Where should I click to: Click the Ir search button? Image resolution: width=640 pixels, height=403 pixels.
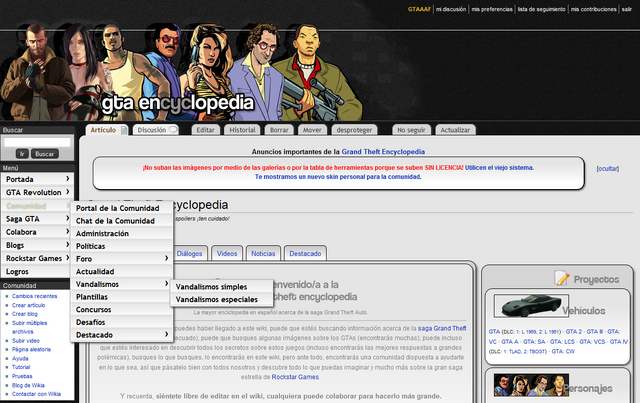point(22,154)
